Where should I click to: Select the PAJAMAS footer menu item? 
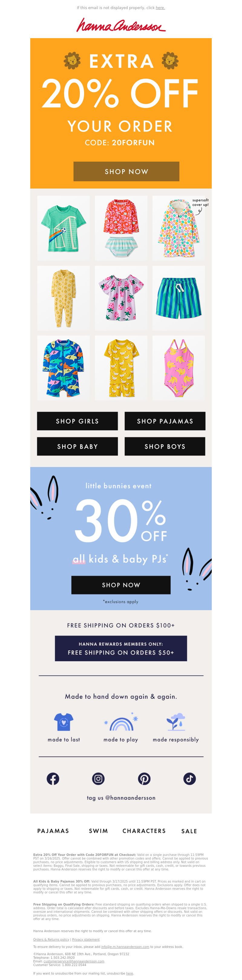coord(53,831)
